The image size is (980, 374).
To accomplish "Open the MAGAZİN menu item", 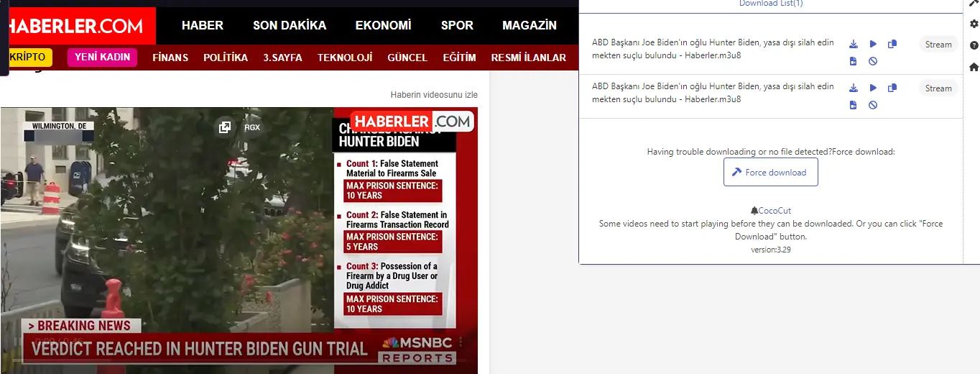I will click(x=530, y=25).
